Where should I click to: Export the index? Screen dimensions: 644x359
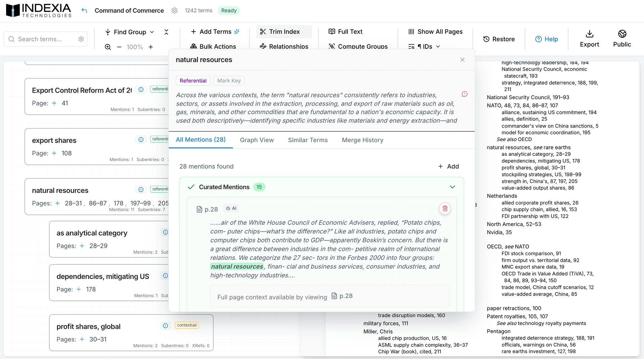(590, 39)
